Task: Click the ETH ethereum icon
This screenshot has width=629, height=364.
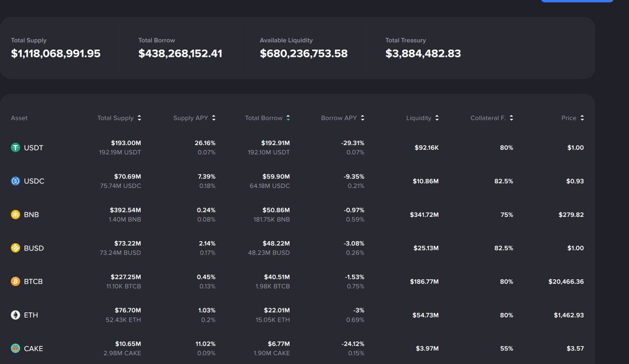Action: tap(16, 315)
